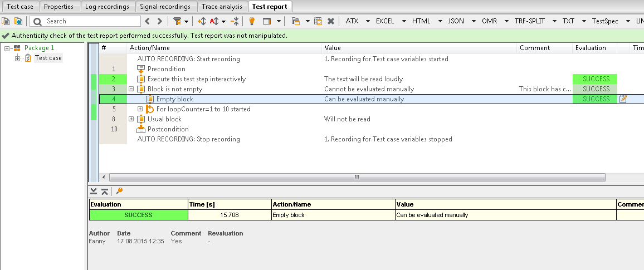
Task: Open the panel layout dropdown arrow
Action: pyautogui.click(x=279, y=21)
